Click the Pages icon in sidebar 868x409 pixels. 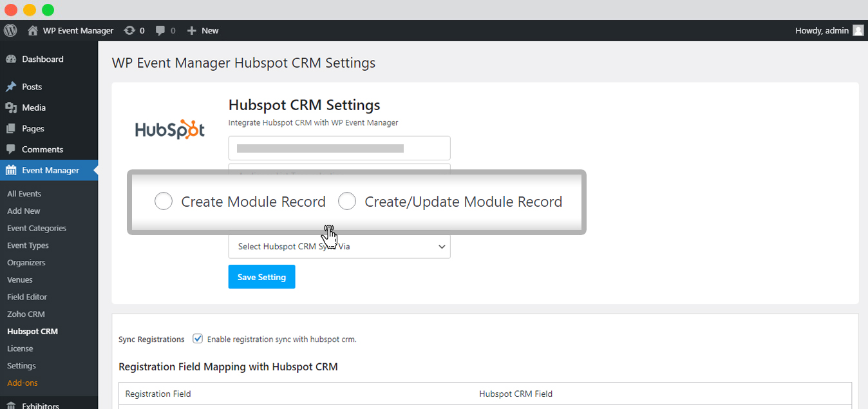(x=11, y=129)
